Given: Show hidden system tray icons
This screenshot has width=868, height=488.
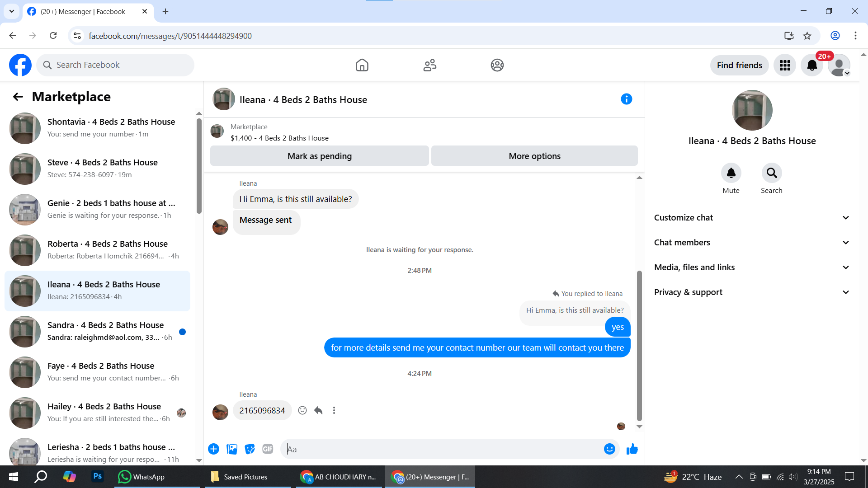Looking at the screenshot, I should pyautogui.click(x=739, y=477).
